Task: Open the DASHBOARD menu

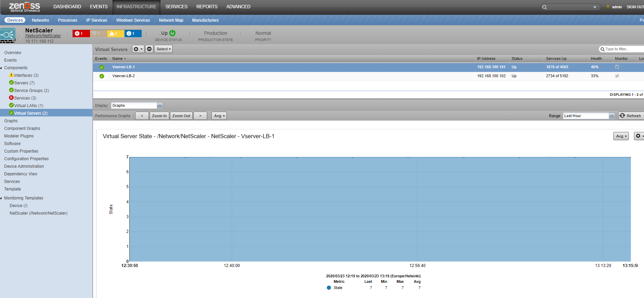Action: [x=67, y=7]
